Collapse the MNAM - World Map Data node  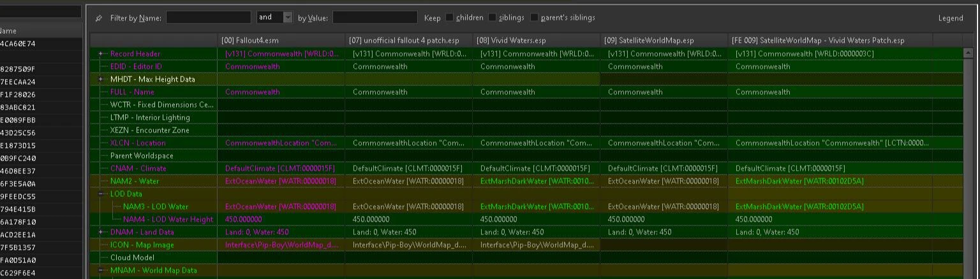coord(101,270)
